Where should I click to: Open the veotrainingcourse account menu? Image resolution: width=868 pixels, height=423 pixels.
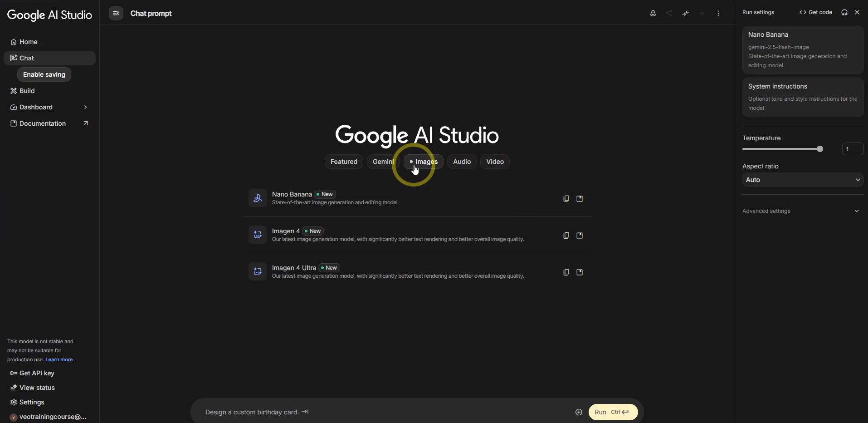coord(48,417)
